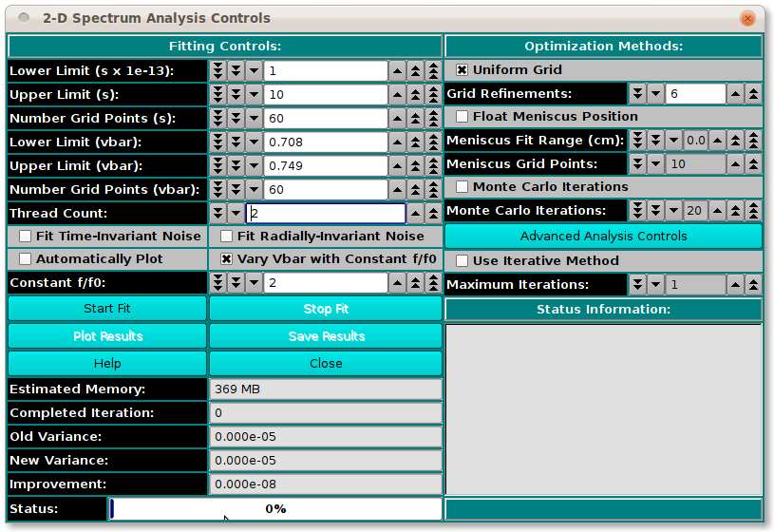
Task: Double-down arrow for Number Grid Points (s)
Action: [x=236, y=119]
